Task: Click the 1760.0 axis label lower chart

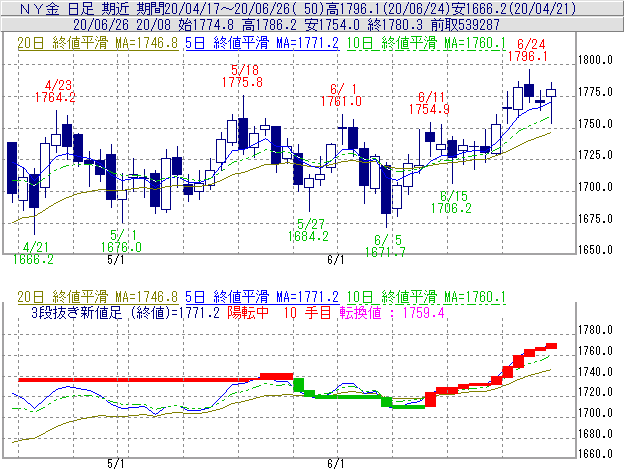Action: 595,350
